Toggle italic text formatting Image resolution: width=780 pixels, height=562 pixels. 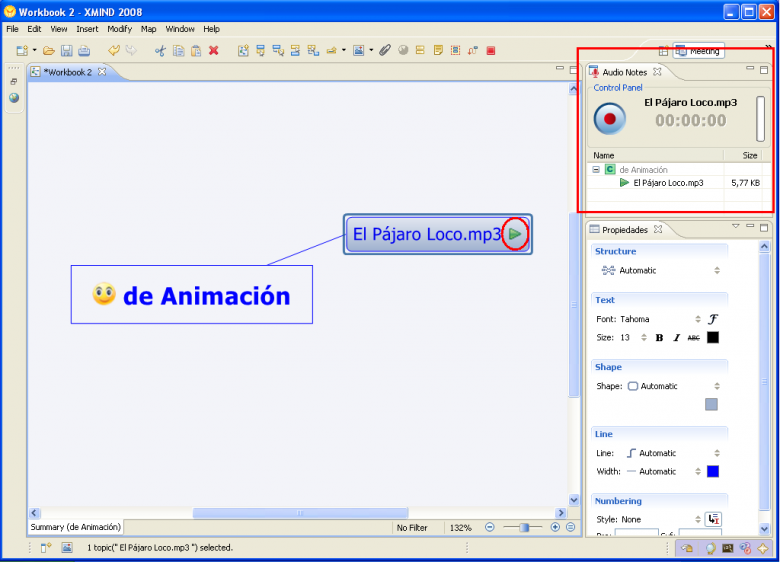click(x=676, y=338)
